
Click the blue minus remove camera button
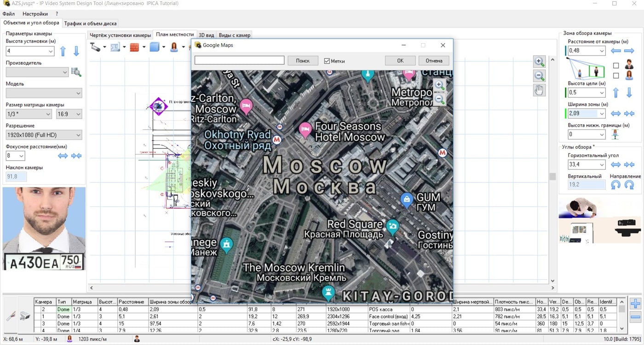(x=635, y=317)
